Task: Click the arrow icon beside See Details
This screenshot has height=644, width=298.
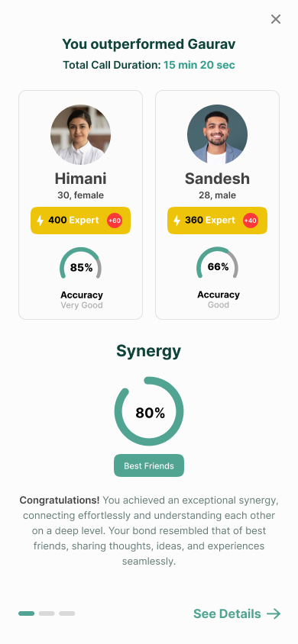Action: click(274, 614)
